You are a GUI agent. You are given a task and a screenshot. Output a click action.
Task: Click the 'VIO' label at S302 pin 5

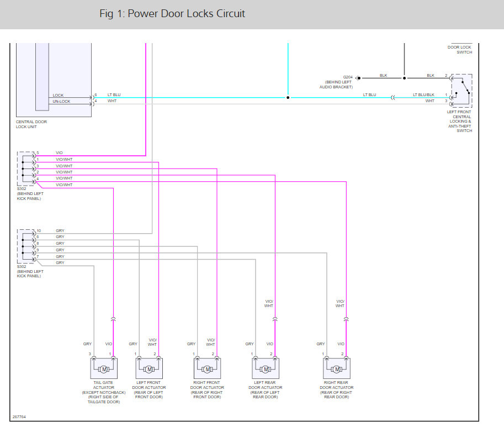[x=59, y=153]
